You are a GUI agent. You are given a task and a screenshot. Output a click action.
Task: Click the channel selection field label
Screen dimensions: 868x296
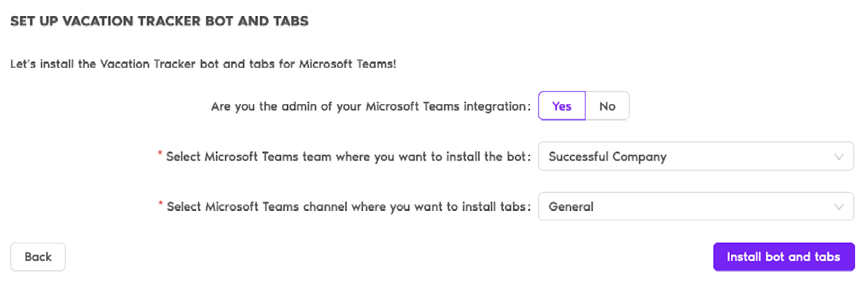(348, 207)
